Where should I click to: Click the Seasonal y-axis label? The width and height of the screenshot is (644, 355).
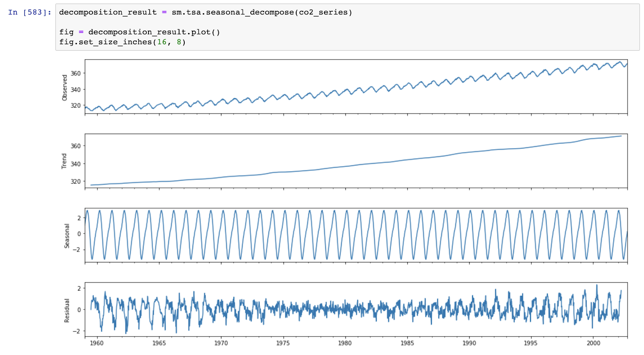coord(67,236)
